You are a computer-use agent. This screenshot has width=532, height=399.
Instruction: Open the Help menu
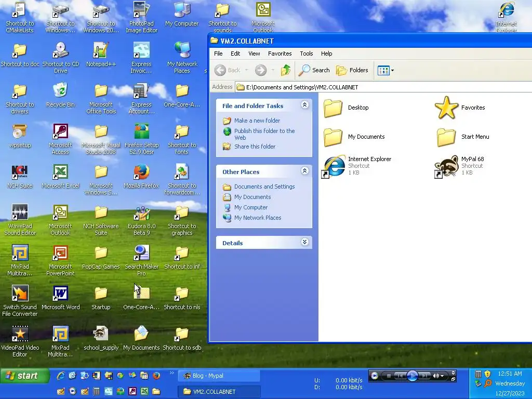[326, 54]
